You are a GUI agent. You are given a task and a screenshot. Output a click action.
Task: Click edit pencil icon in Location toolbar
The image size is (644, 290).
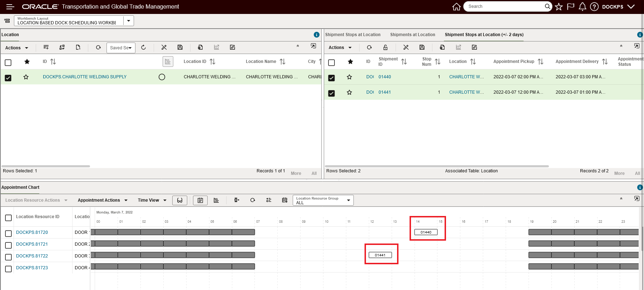pos(232,47)
